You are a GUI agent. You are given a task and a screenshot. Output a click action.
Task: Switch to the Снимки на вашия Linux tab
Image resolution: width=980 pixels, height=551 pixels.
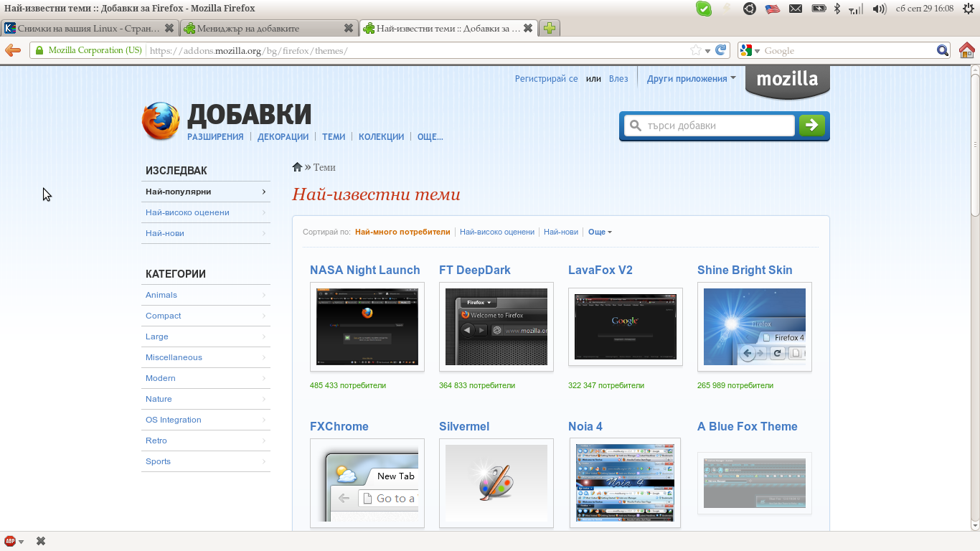coord(90,28)
